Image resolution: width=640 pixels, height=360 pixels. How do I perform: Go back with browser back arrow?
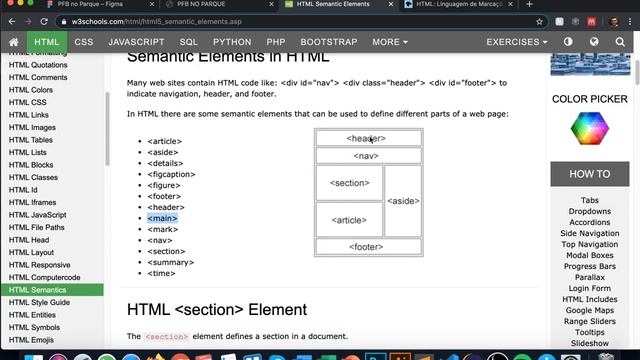click(12, 22)
